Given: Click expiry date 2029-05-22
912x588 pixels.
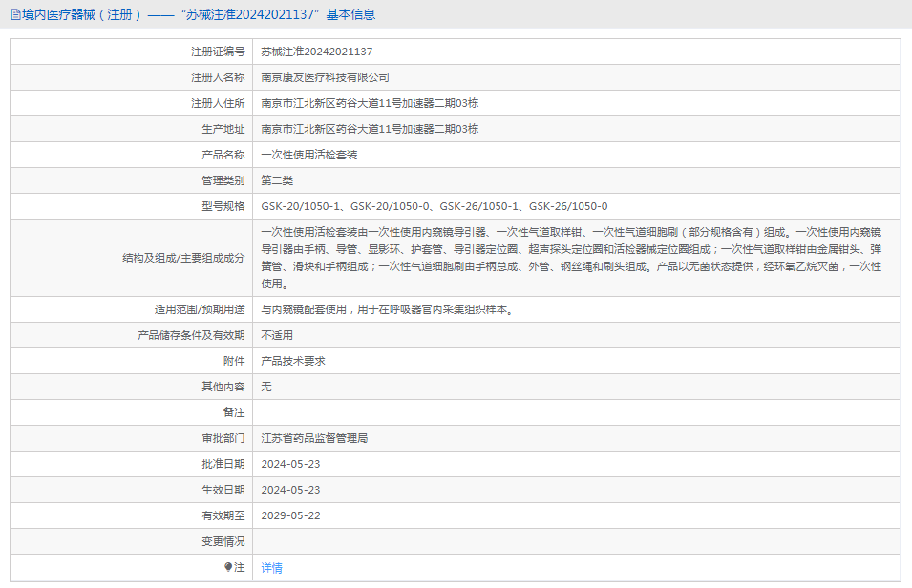Looking at the screenshot, I should pyautogui.click(x=291, y=515).
